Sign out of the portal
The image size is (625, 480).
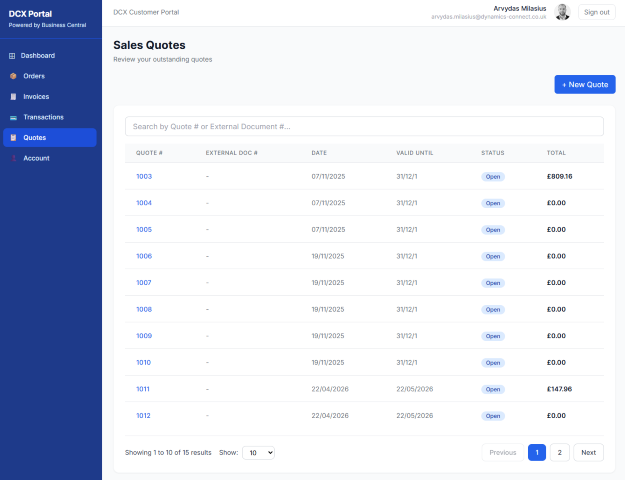tap(596, 12)
